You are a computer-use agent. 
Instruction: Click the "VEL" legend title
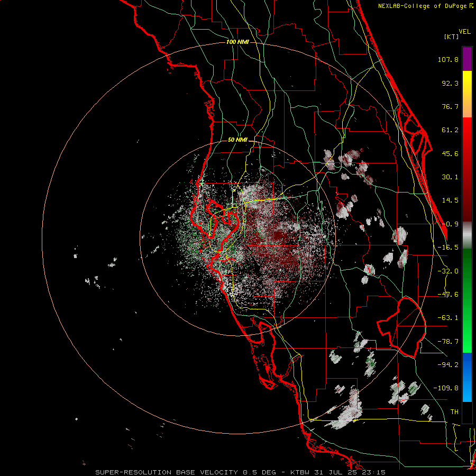point(464,32)
